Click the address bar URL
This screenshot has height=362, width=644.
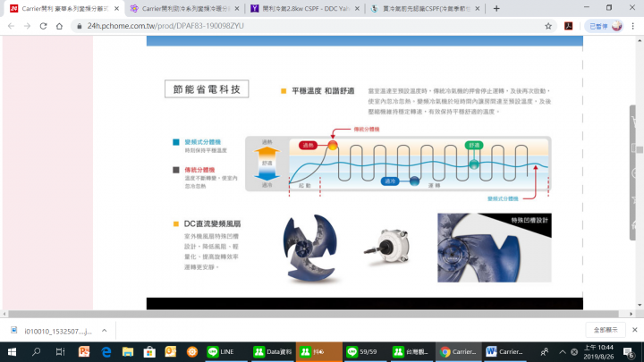(x=165, y=26)
